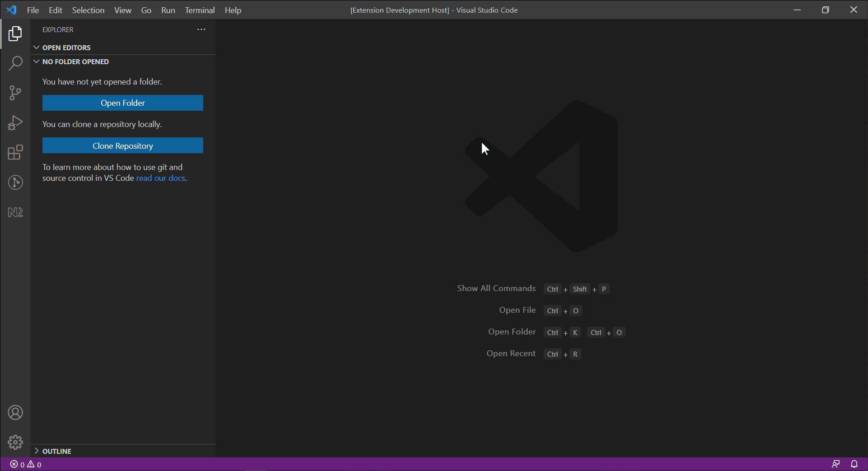Screen dimensions: 868x471
Task: Restore down the VS Code window
Action: tap(826, 9)
